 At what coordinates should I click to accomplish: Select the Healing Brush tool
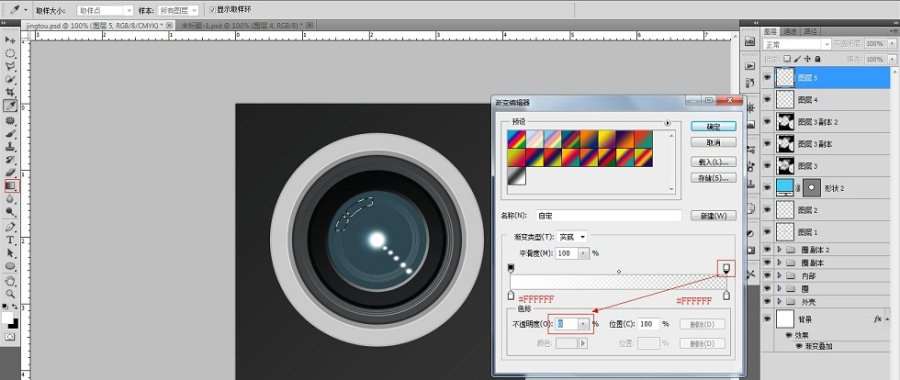tap(10, 121)
